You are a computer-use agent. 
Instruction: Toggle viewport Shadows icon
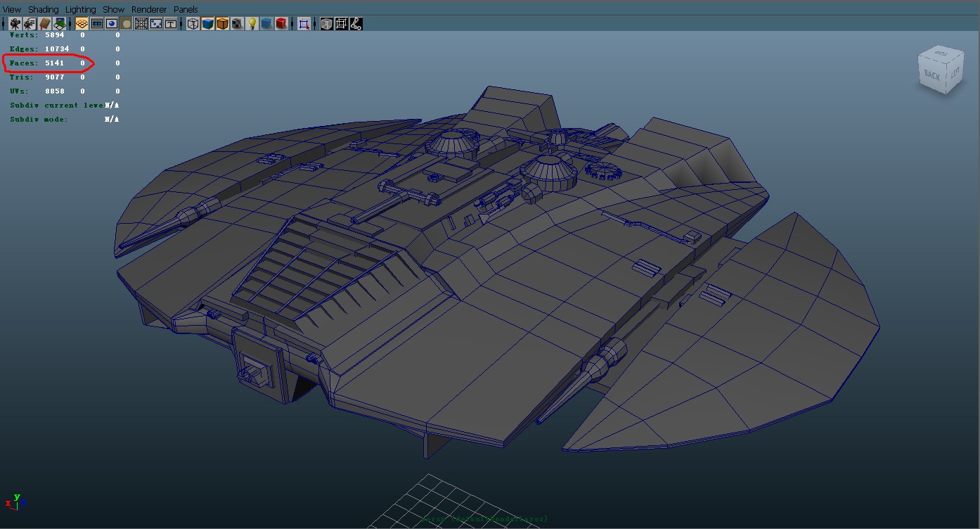point(266,24)
